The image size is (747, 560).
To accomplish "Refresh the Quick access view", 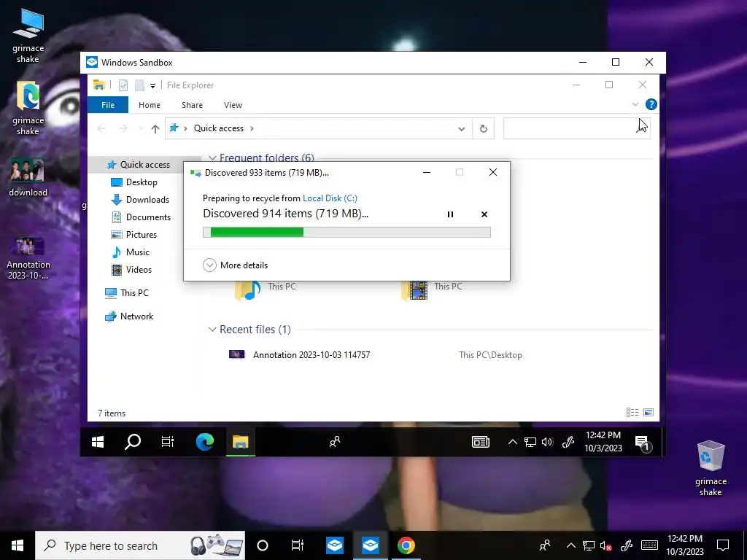I will pos(483,128).
